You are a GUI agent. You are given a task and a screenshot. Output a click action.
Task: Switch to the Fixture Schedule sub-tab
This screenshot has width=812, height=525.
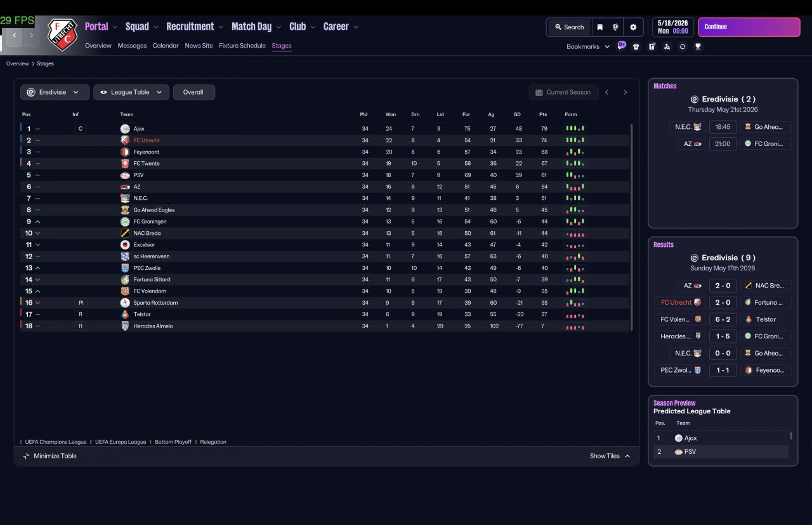pyautogui.click(x=242, y=46)
